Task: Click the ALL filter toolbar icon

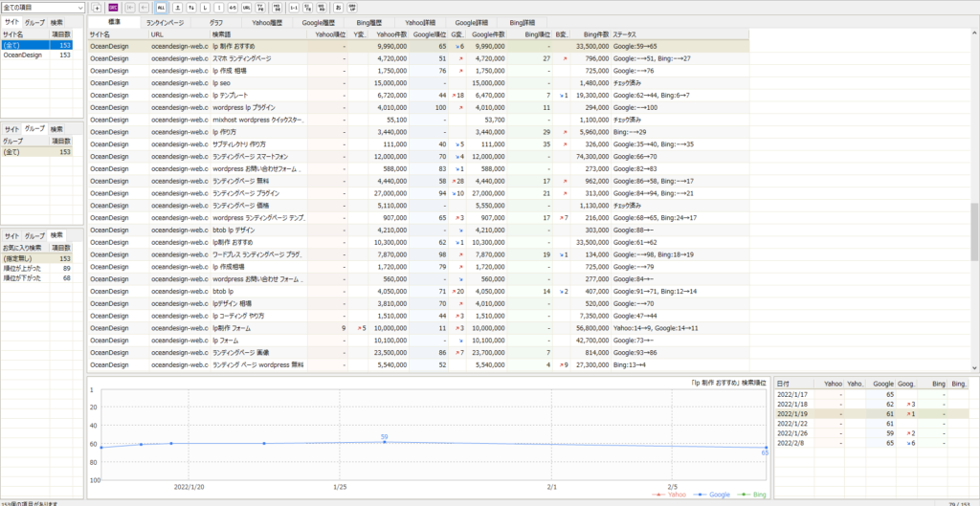Action: (x=161, y=8)
